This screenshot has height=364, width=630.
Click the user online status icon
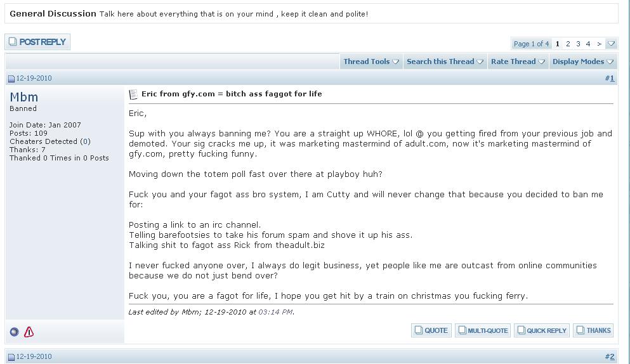pos(14,332)
